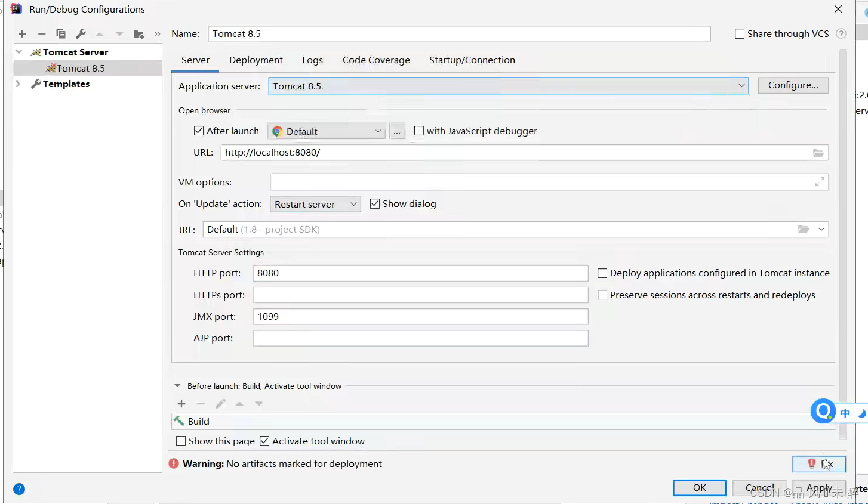Click the JMX port field

pyautogui.click(x=420, y=317)
